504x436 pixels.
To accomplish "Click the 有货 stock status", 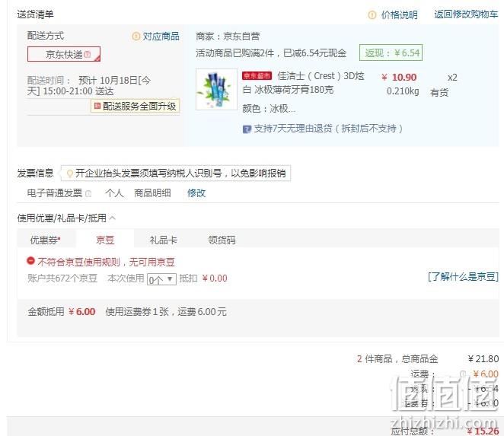I will (x=439, y=93).
